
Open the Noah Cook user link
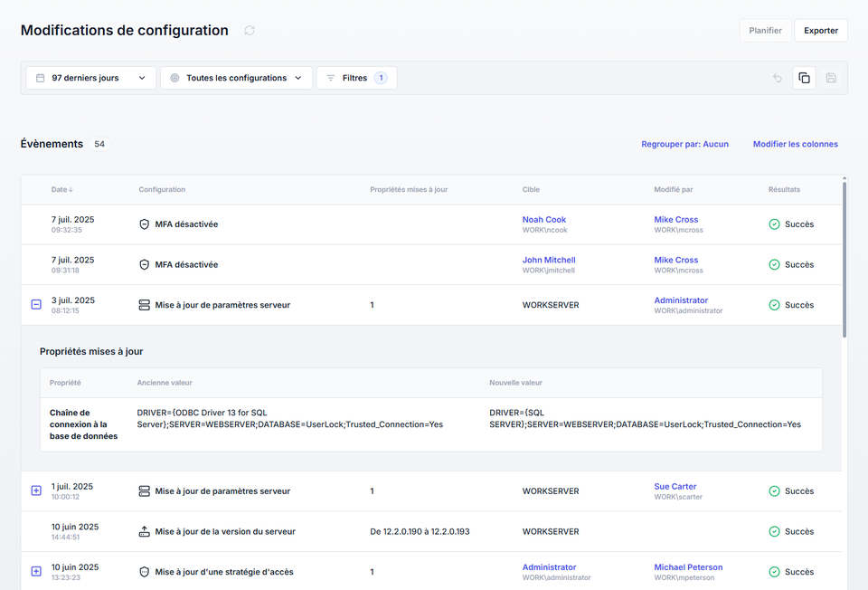(543, 219)
